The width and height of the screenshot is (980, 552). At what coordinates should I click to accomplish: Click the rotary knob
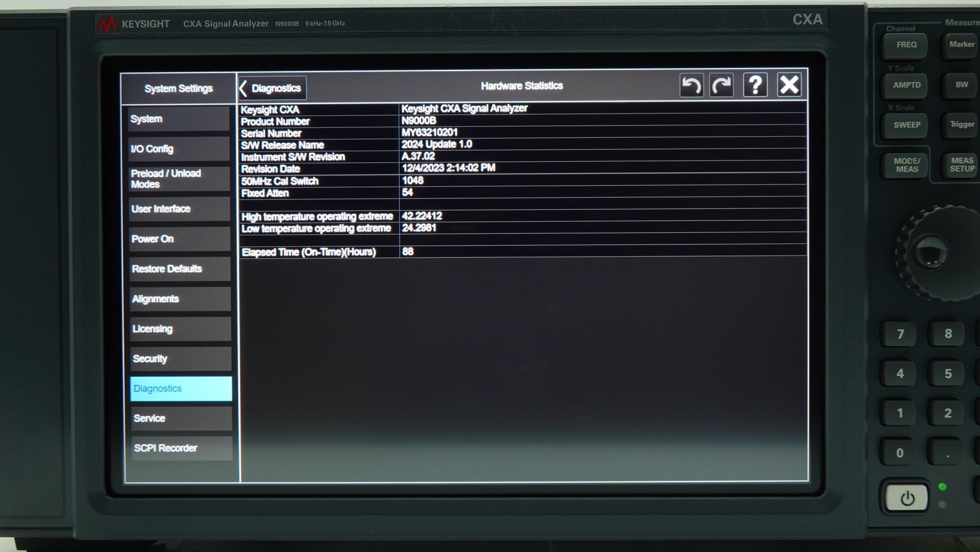[x=937, y=252]
